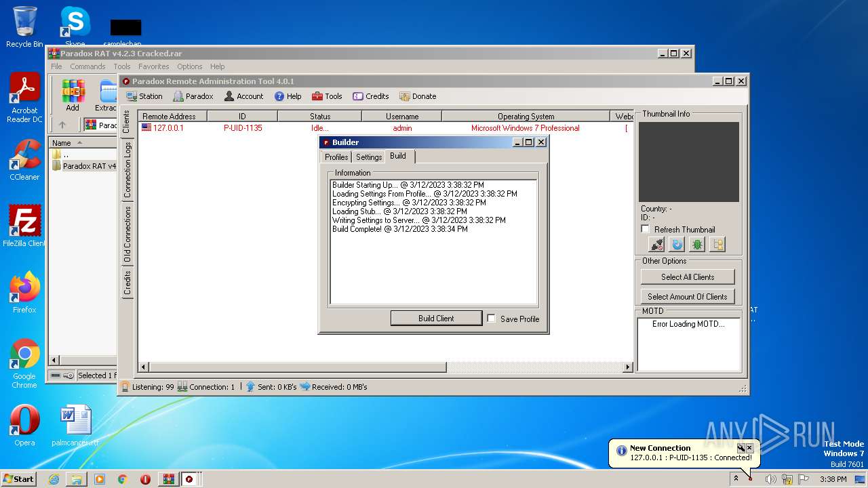Open the Paradox menu
Screen dimensions: 868x488
click(x=193, y=96)
